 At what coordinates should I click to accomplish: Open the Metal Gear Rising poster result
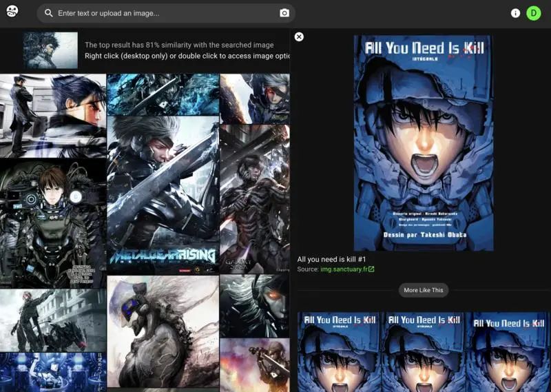coord(163,195)
